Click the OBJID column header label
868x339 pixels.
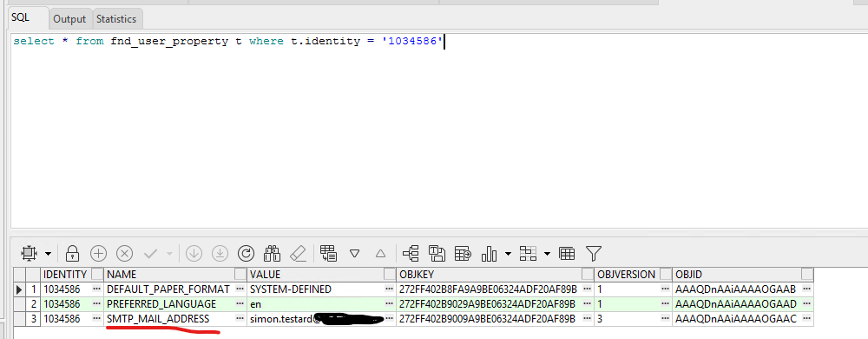[688, 274]
